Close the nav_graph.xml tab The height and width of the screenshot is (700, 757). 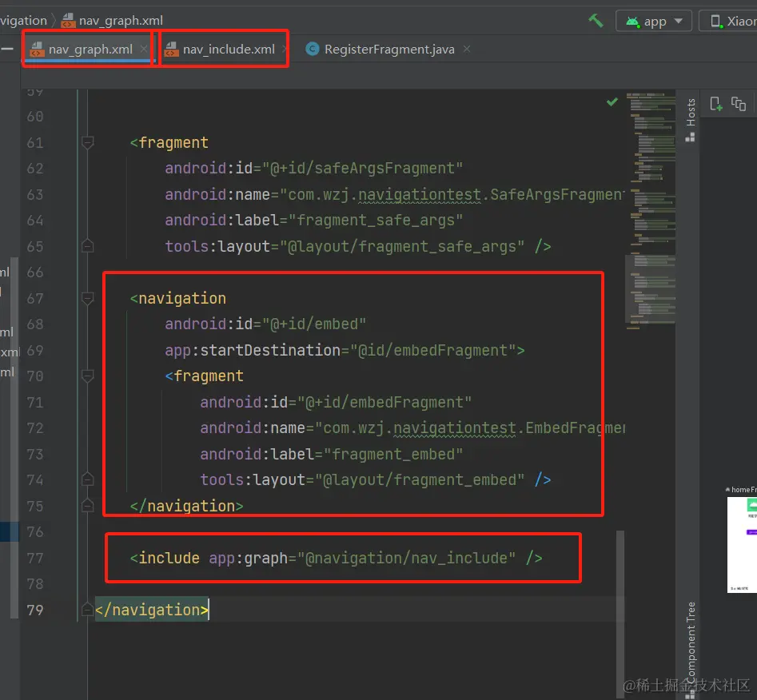(x=144, y=49)
